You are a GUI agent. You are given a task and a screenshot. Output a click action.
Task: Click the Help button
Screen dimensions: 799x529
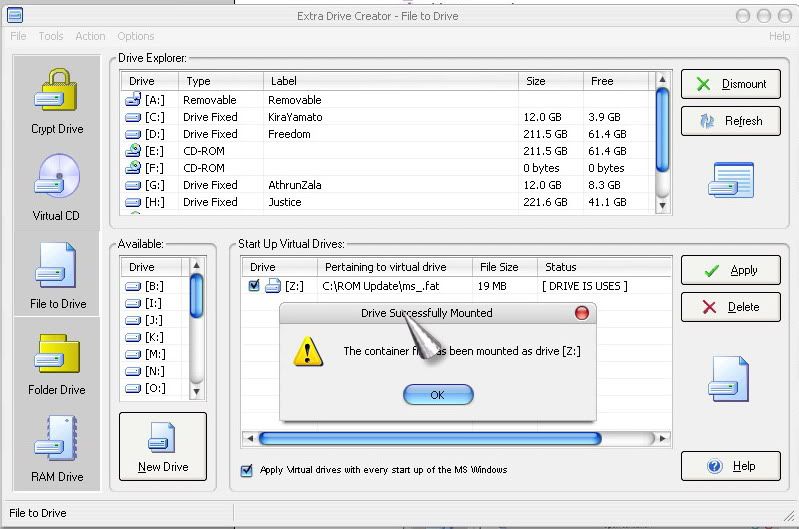point(730,466)
